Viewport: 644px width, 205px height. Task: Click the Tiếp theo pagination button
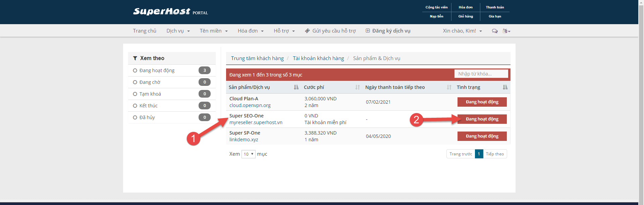495,154
